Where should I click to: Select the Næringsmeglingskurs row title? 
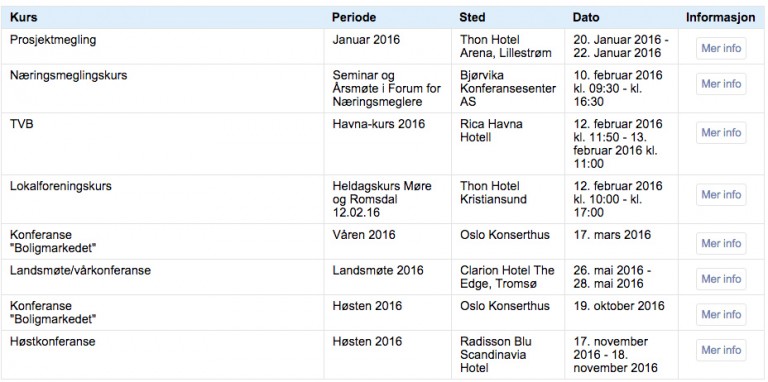tap(69, 76)
